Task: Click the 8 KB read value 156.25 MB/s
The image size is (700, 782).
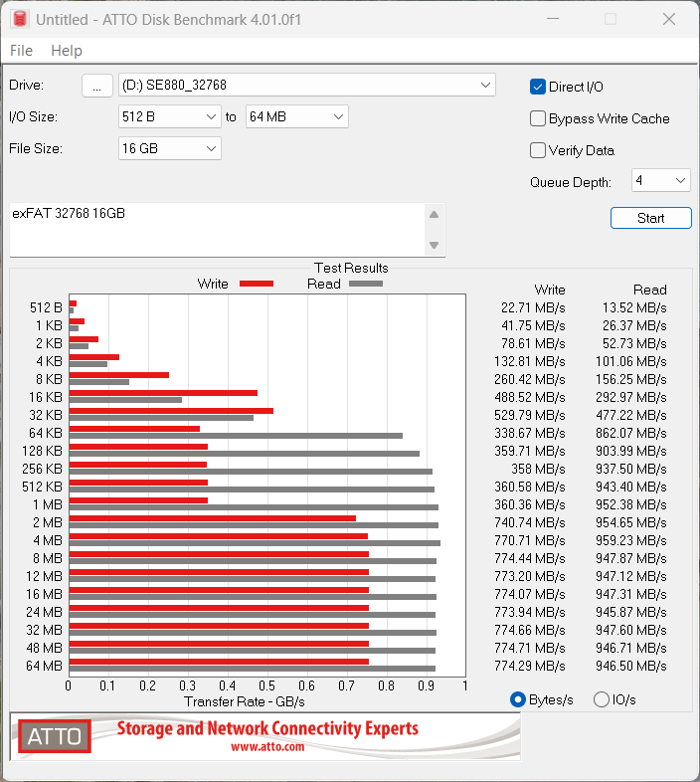Action: point(631,379)
